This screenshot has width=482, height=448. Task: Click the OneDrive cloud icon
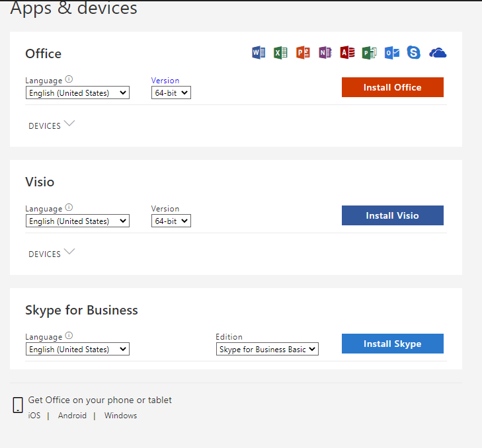pos(438,53)
